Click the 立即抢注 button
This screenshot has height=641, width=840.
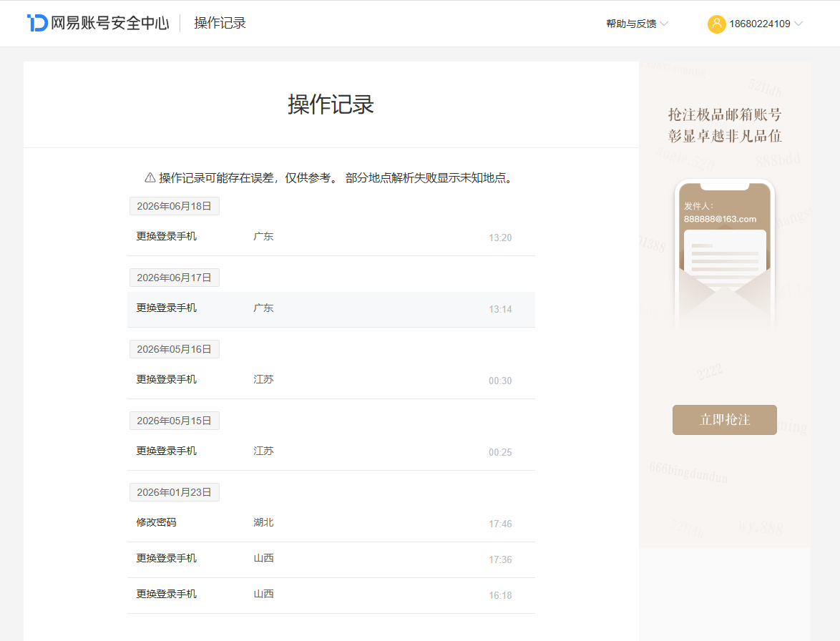click(x=724, y=420)
